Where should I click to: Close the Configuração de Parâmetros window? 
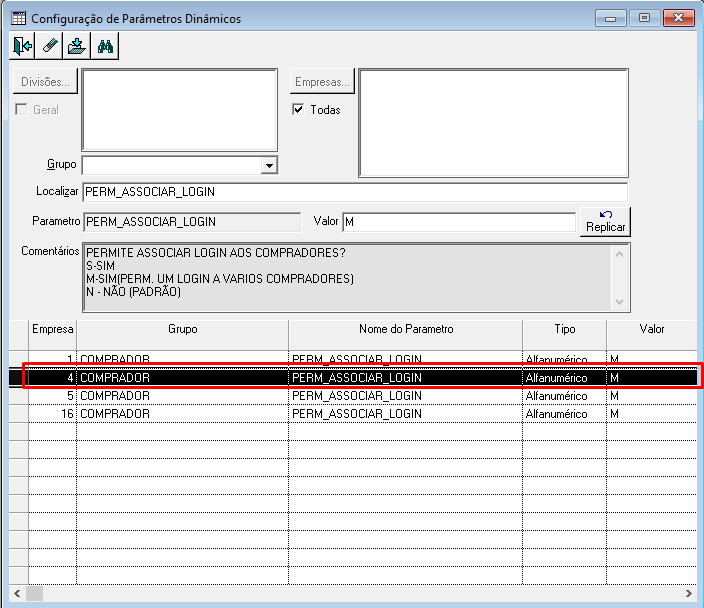678,18
